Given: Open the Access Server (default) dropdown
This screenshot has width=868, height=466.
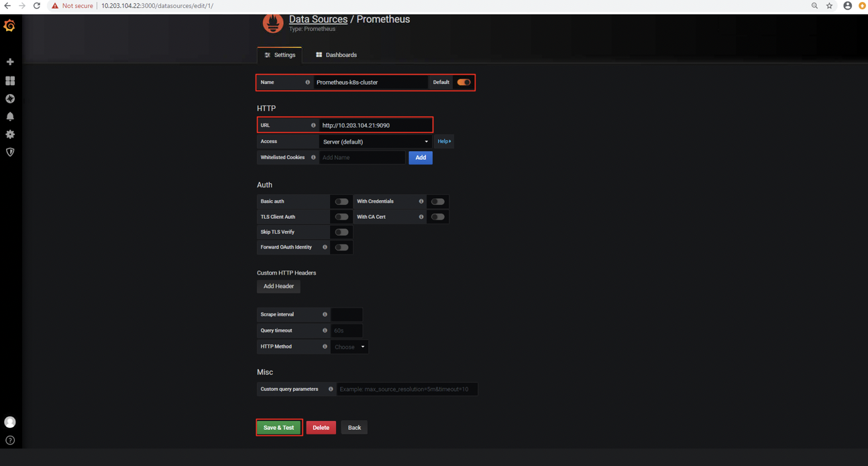Looking at the screenshot, I should click(376, 142).
